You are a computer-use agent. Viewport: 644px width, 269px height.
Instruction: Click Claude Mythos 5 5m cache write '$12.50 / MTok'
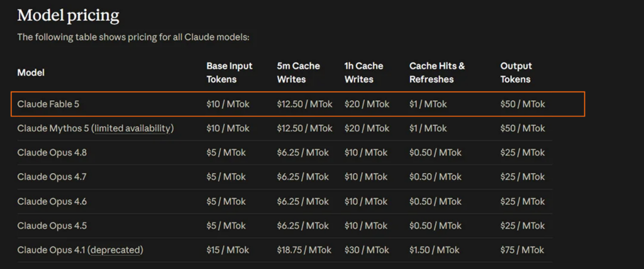[x=304, y=129]
